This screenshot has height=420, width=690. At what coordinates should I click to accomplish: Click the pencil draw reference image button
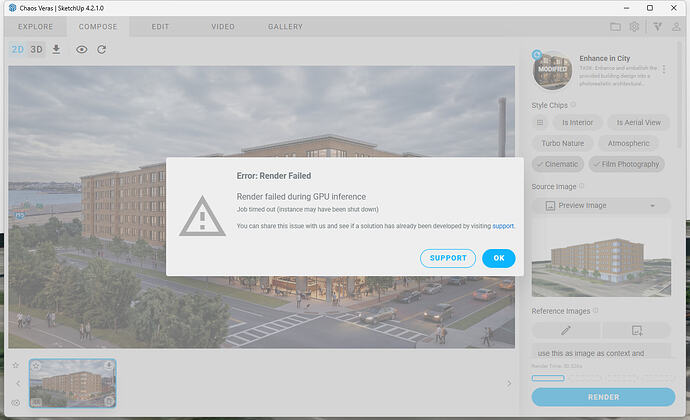[x=566, y=330]
